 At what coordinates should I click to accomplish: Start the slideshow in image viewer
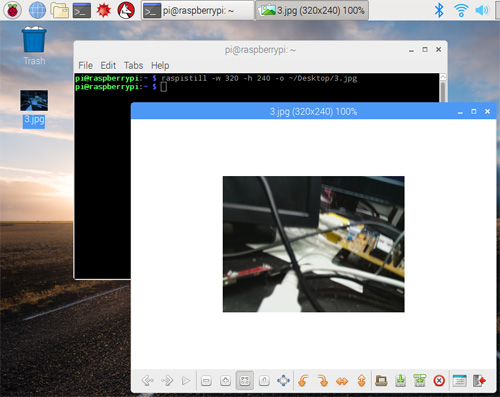[186, 380]
